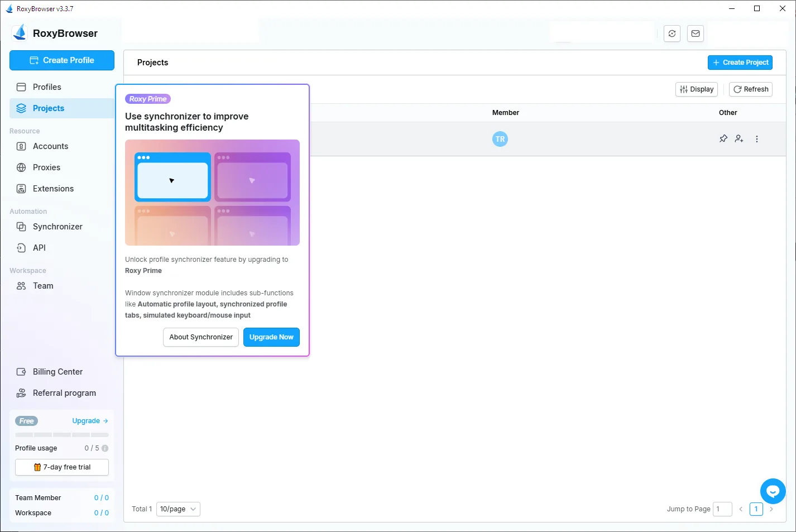
Task: Click the Create Project button
Action: 740,63
